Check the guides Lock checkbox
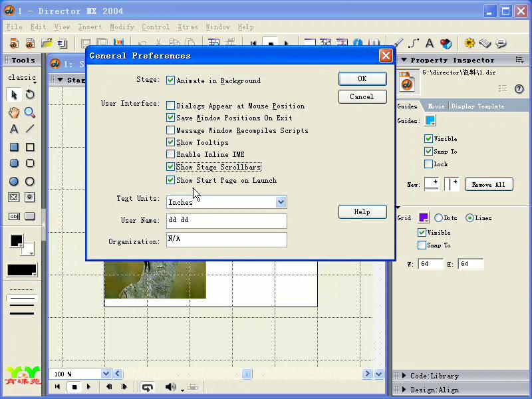Screen dimensions: 532x399 pos(428,164)
